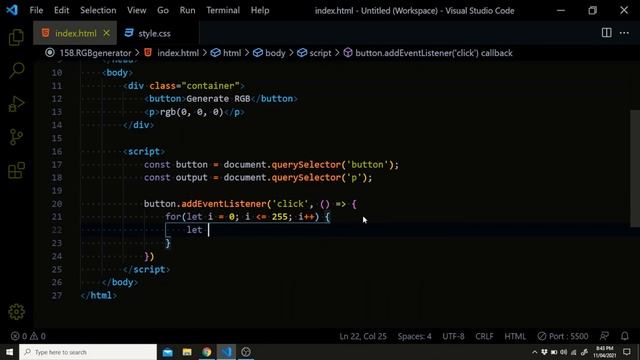Click the taskbar search box
640x360 pixels.
point(88,352)
